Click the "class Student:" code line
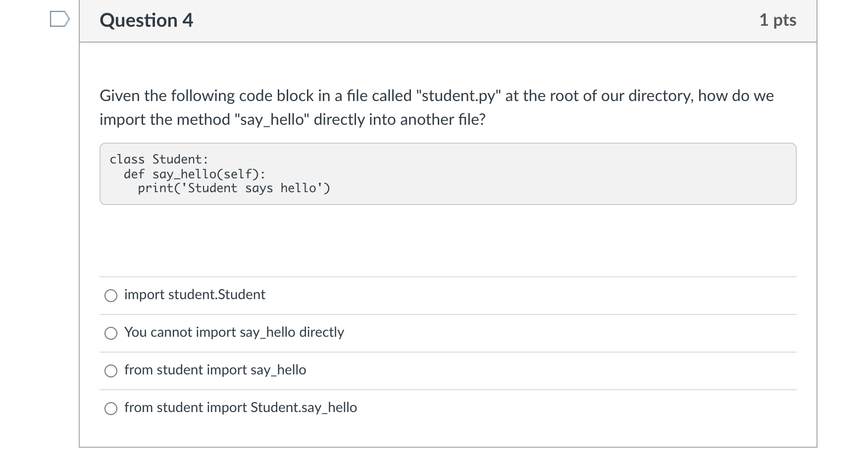The width and height of the screenshot is (868, 470). [x=159, y=159]
